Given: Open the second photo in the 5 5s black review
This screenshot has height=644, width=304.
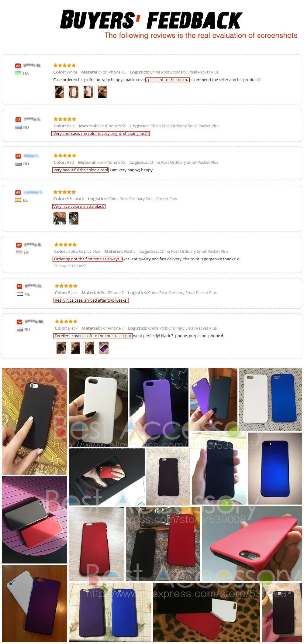Looking at the screenshot, I should pos(74,218).
